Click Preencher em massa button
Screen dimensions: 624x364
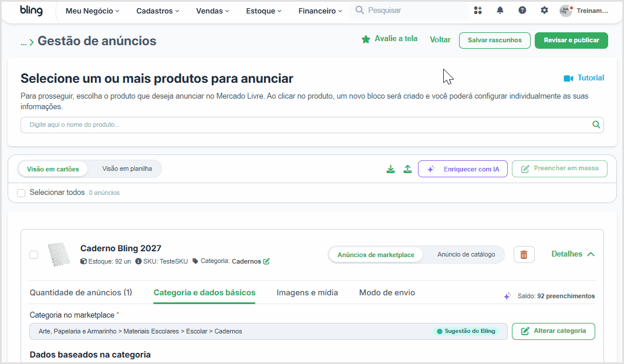(x=559, y=168)
